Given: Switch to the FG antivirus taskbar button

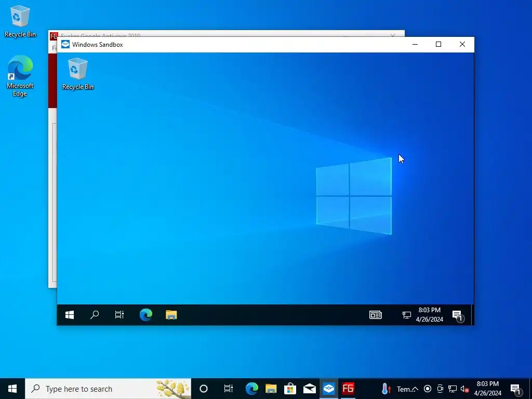Looking at the screenshot, I should pos(348,389).
